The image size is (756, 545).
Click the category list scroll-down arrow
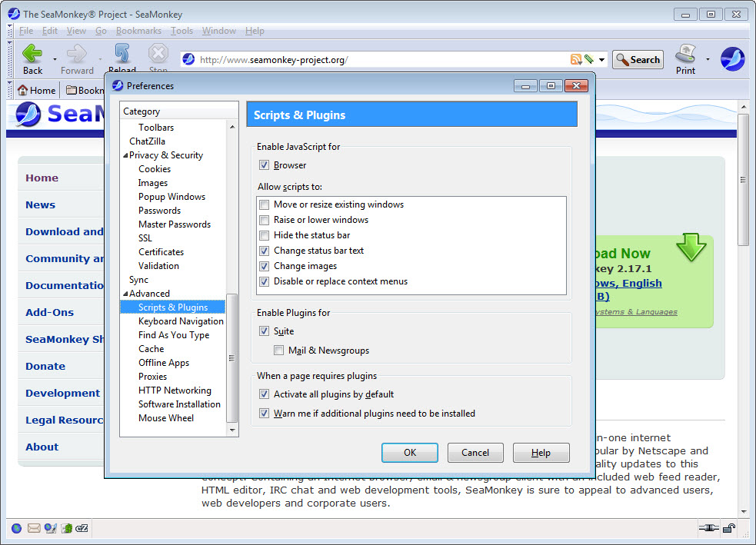[232, 430]
